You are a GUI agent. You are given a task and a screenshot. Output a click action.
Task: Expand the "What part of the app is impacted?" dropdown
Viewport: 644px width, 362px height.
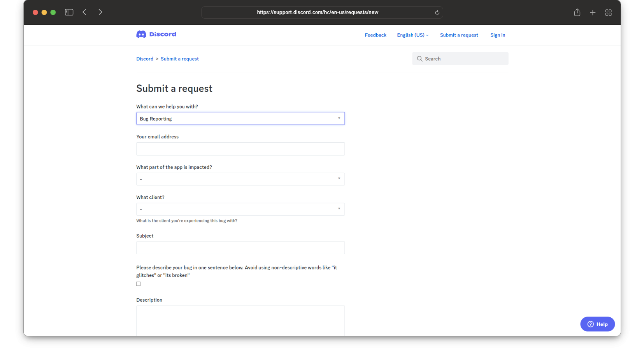(x=240, y=179)
